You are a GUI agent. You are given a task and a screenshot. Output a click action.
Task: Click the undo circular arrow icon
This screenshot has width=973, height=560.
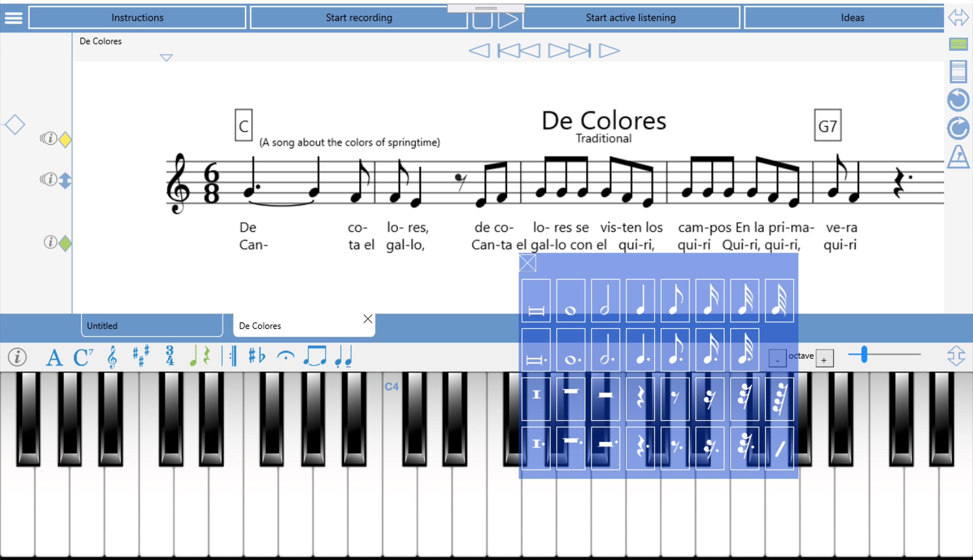(x=958, y=100)
